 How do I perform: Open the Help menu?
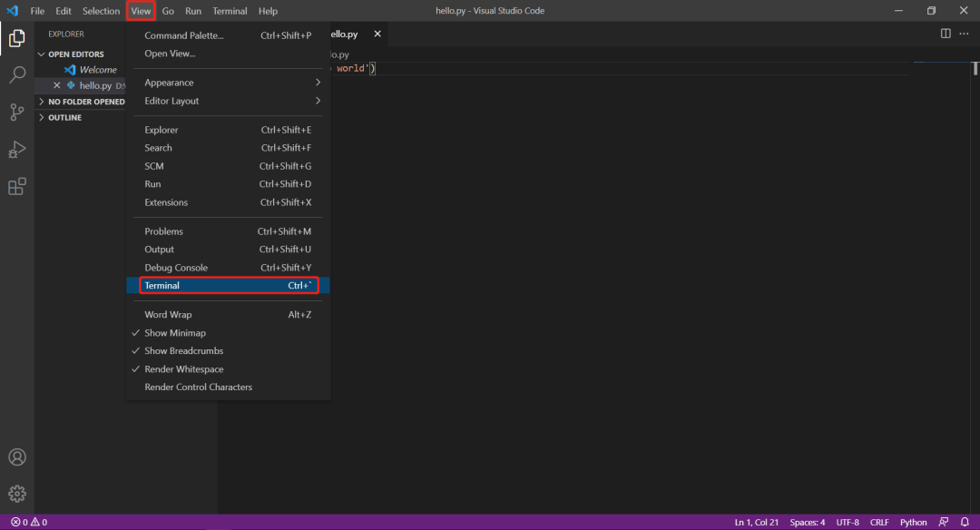pyautogui.click(x=268, y=11)
